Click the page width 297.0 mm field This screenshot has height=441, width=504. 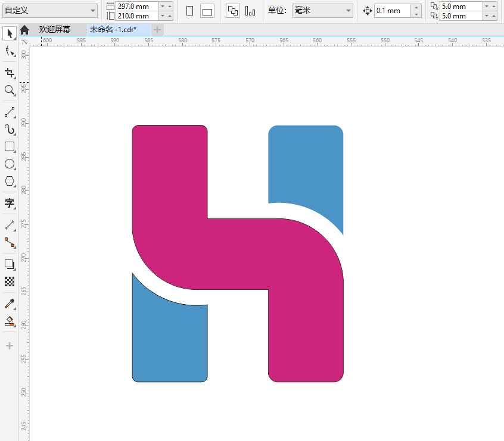[138, 7]
